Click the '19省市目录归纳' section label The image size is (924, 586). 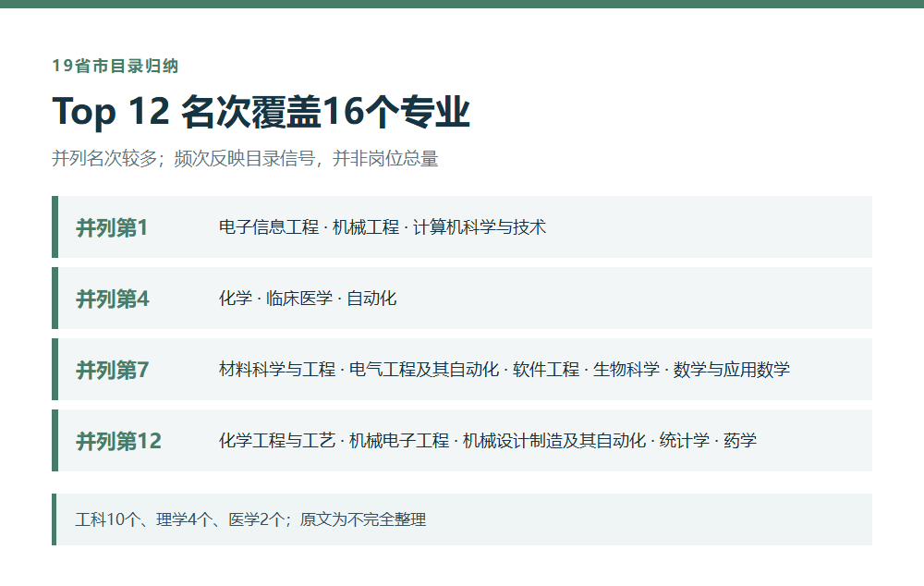point(115,66)
